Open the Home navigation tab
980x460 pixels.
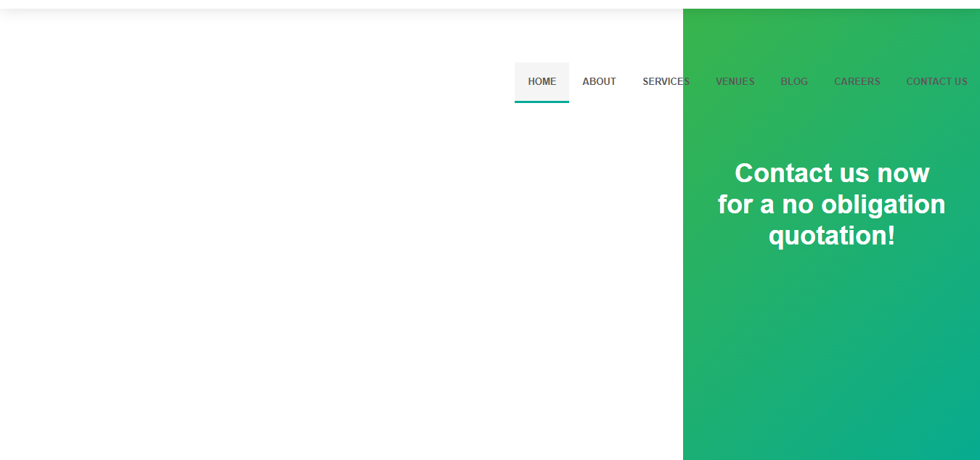pyautogui.click(x=542, y=81)
